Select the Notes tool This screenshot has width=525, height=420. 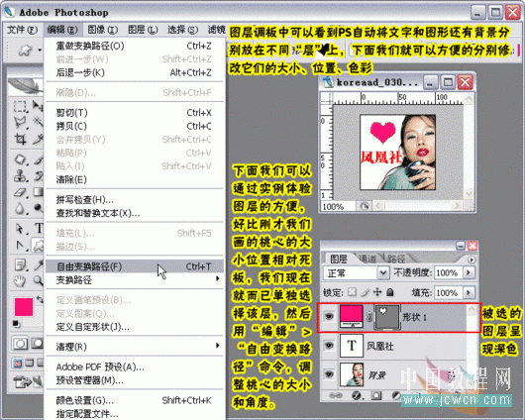click(x=20, y=264)
